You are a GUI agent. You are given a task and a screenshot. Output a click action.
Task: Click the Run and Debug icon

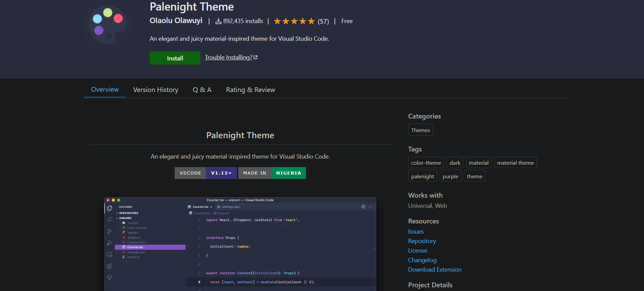click(109, 243)
